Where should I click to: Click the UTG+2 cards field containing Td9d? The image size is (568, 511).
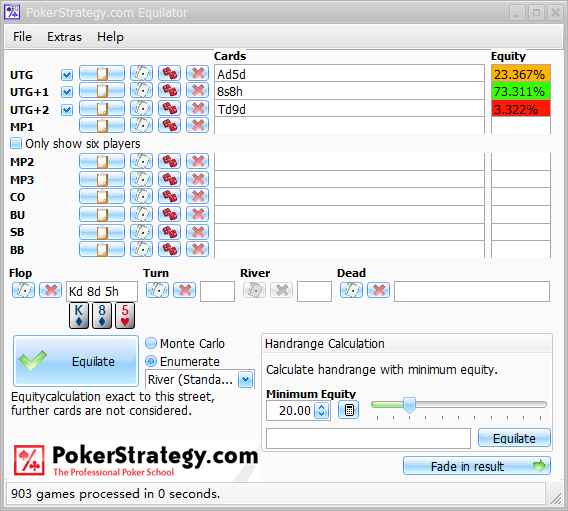[349, 109]
